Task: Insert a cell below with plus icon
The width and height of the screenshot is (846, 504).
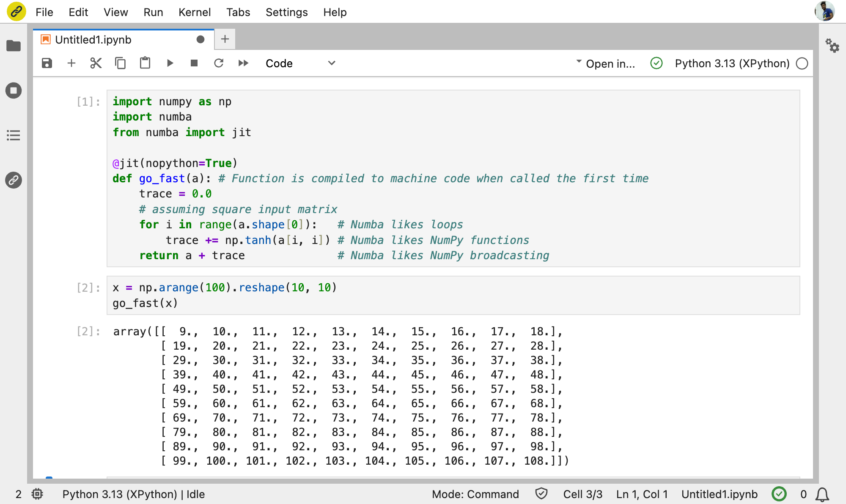Action: pos(71,63)
